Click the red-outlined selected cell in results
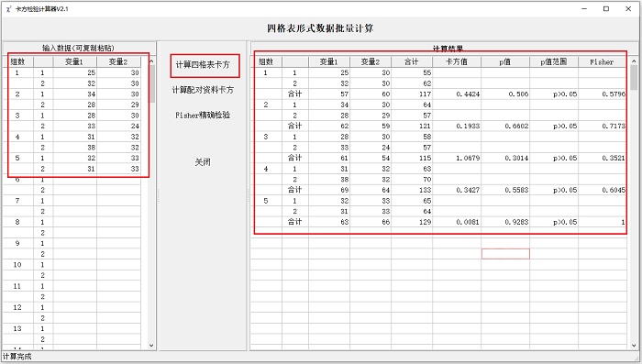642x364 pixels. click(505, 254)
